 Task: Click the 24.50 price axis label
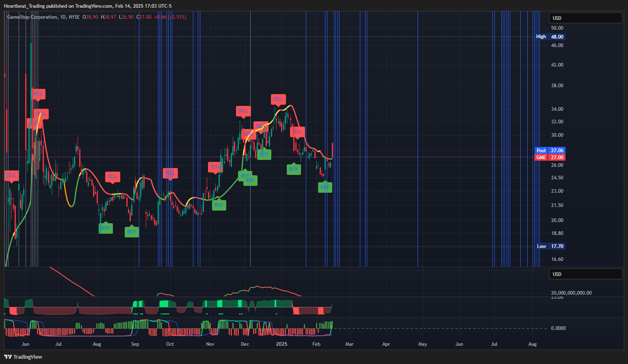click(557, 178)
